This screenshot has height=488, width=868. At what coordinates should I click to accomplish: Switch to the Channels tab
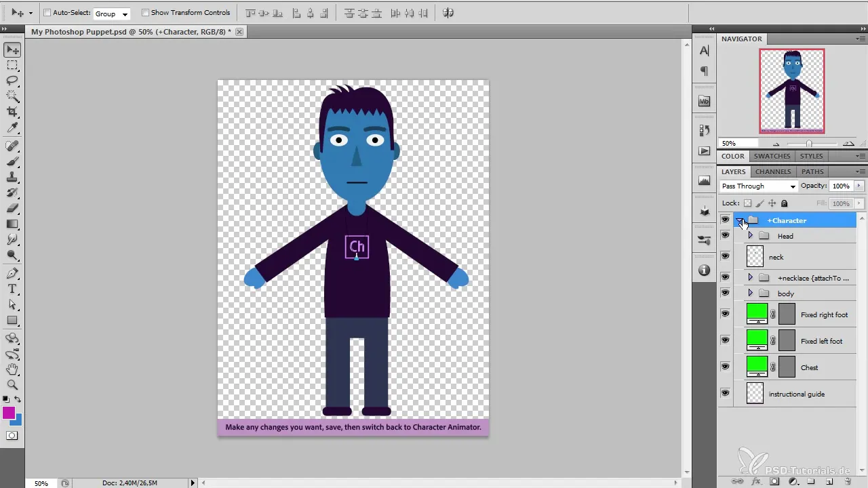point(773,172)
